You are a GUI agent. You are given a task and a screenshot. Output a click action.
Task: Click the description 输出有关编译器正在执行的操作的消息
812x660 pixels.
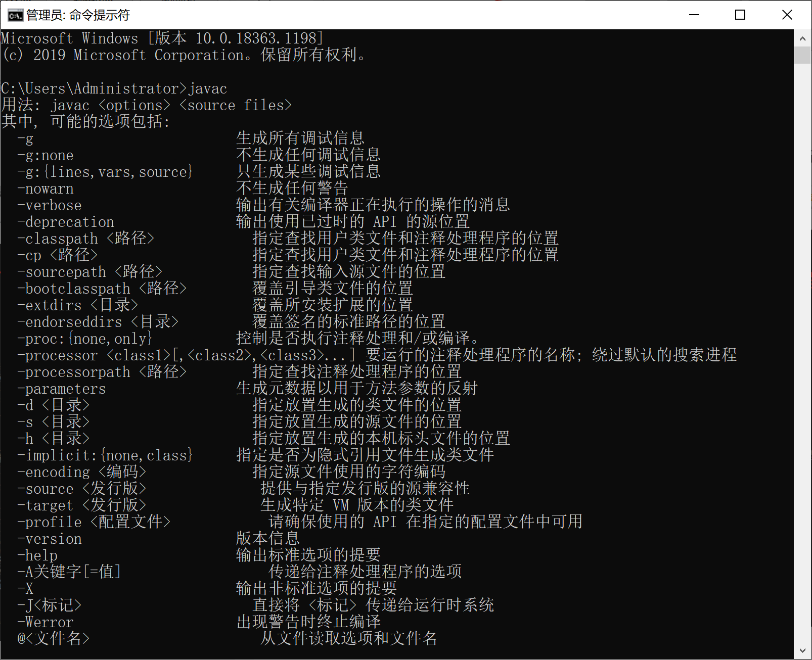click(x=373, y=205)
